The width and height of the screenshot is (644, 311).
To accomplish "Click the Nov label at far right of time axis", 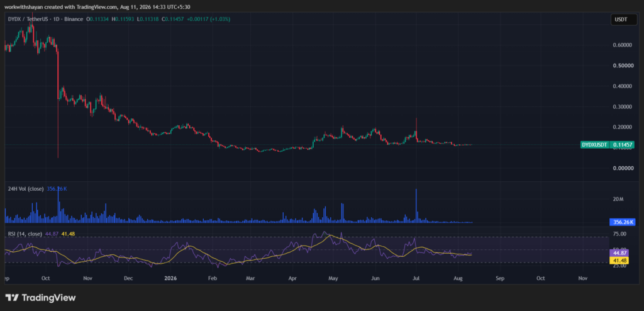I will (x=582, y=278).
